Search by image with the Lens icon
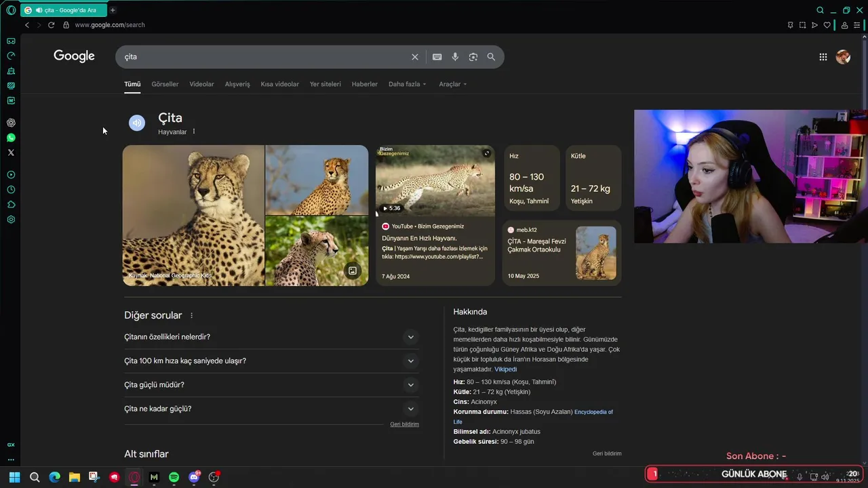Screen dimensions: 868x488 click(473, 57)
